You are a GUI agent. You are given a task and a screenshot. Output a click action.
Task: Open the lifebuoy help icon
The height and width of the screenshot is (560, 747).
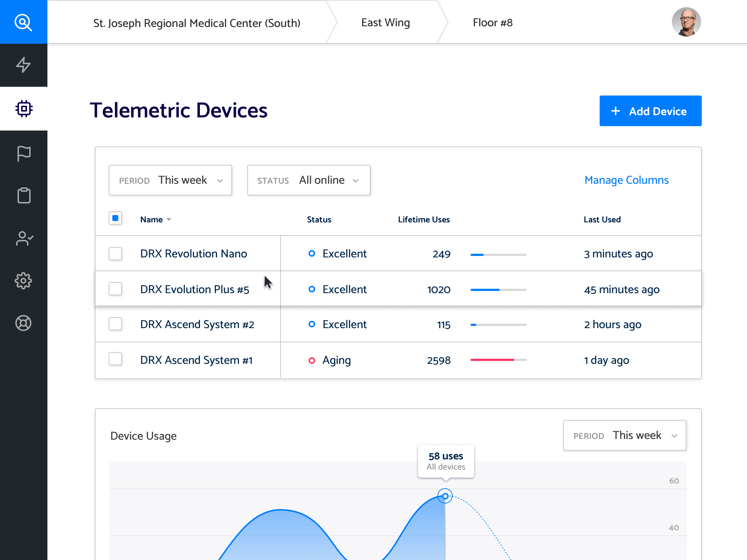tap(23, 323)
